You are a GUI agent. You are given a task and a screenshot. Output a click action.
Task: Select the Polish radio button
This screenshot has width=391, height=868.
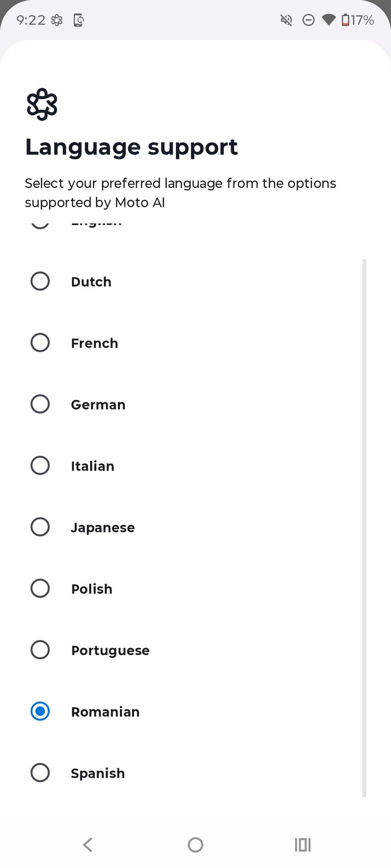pos(40,588)
